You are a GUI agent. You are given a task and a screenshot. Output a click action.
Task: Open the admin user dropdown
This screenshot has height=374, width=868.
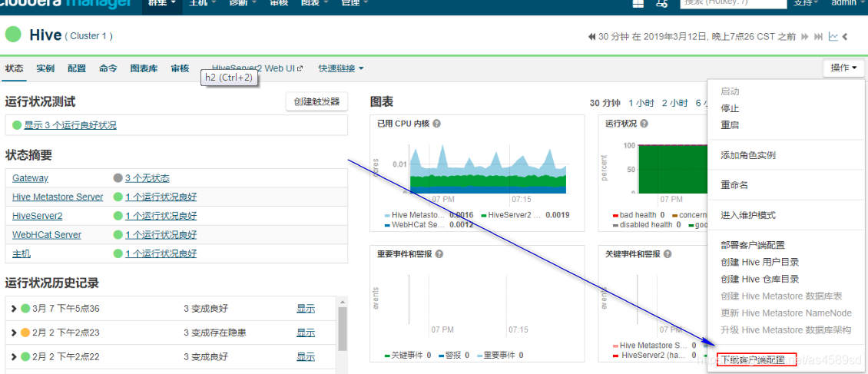[x=846, y=3]
